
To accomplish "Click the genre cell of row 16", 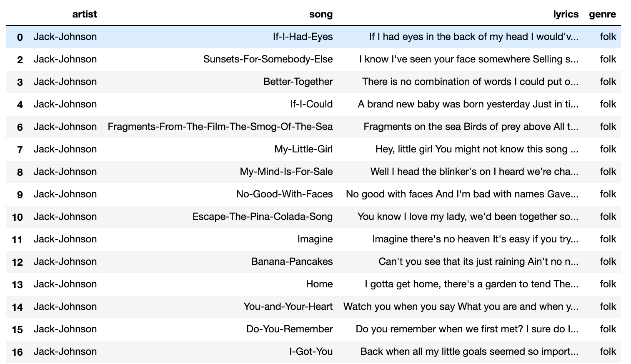I will [608, 352].
